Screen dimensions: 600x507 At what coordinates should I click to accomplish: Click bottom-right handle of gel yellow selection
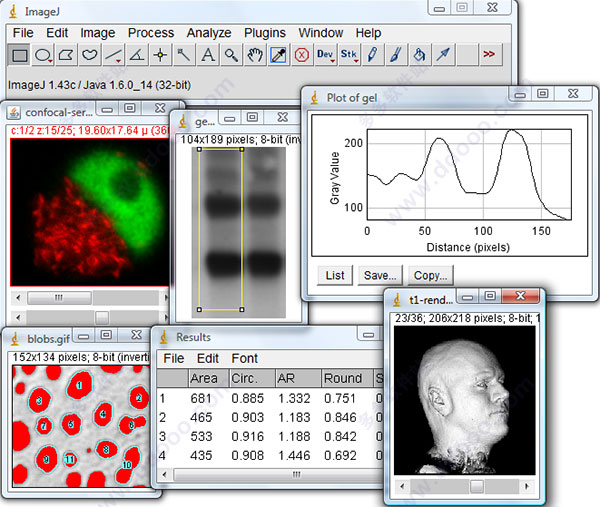(242, 310)
